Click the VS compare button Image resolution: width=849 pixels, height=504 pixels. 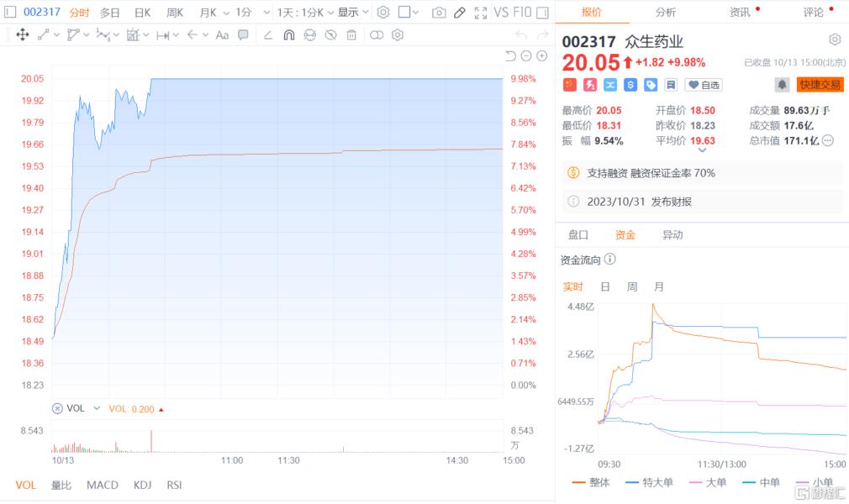point(501,12)
